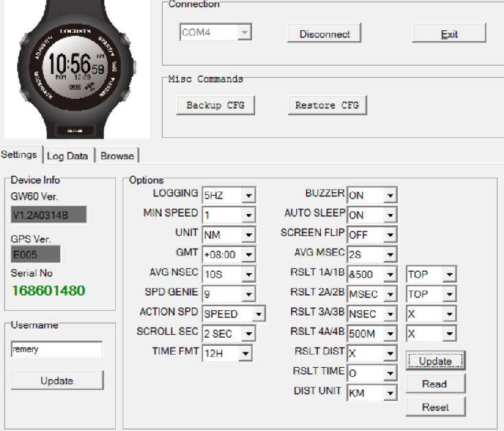Select the Settings tab
504x431 pixels.
[19, 155]
